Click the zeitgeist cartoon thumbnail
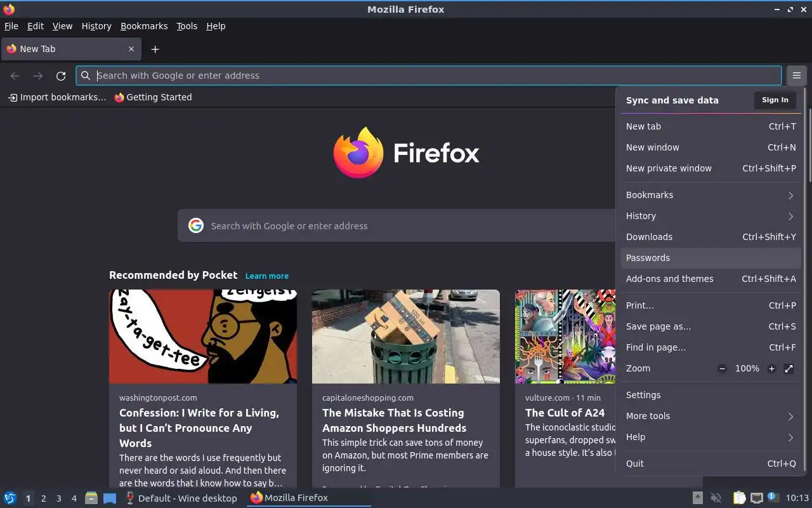 pos(203,337)
